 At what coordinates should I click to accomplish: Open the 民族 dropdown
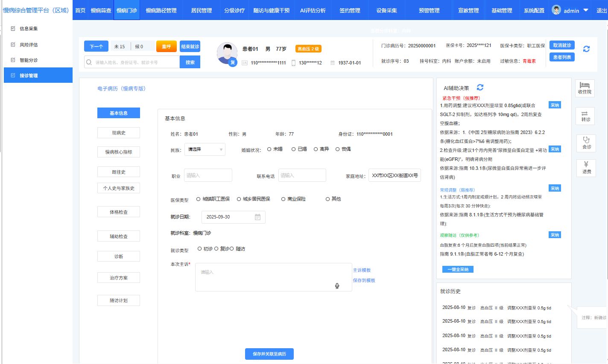(205, 149)
